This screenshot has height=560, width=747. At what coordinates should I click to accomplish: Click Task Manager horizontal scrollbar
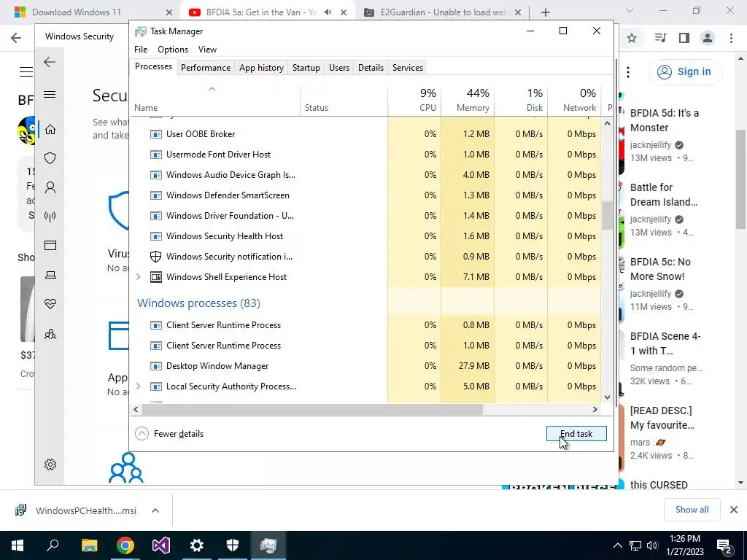coord(312,410)
